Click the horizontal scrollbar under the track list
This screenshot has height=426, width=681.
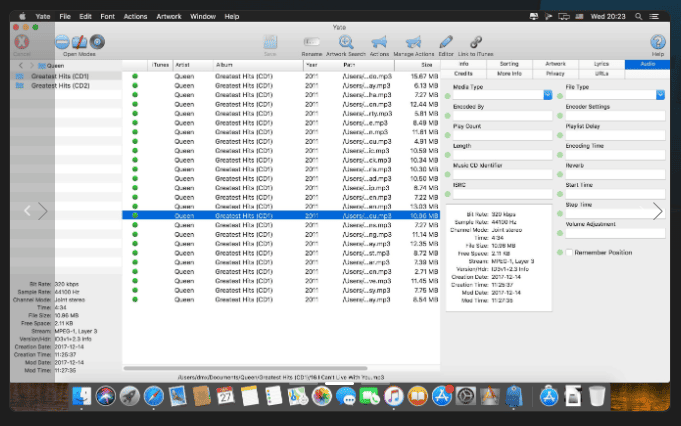pyautogui.click(x=245, y=368)
